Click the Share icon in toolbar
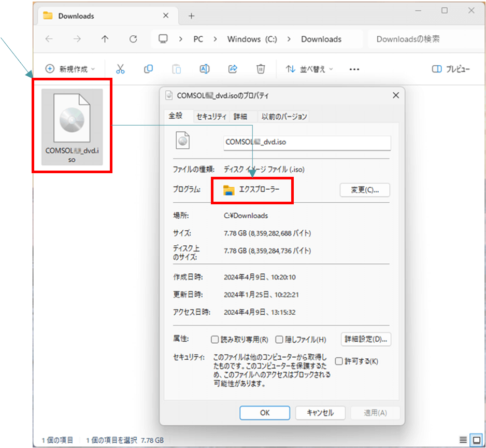 pos(233,69)
